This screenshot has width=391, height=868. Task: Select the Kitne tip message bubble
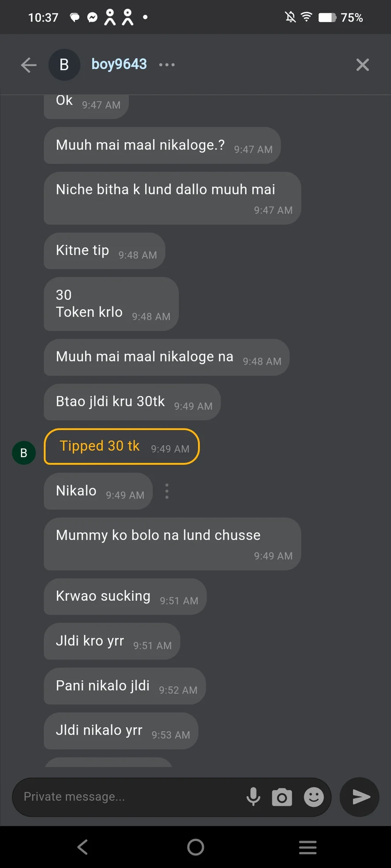point(104,251)
